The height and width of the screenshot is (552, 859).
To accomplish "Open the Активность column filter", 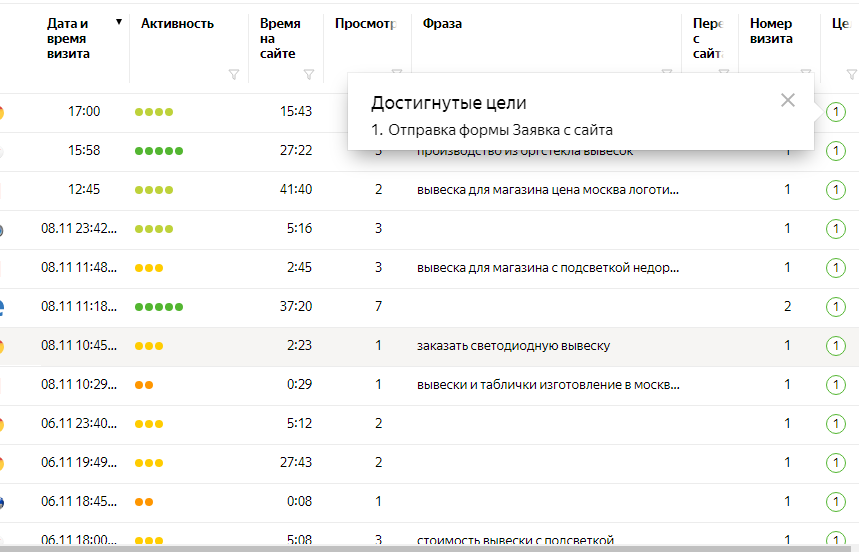I will pos(234,74).
